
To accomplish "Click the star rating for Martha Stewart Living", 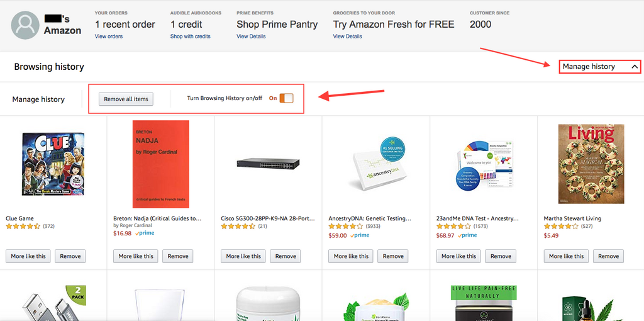I will pyautogui.click(x=561, y=226).
